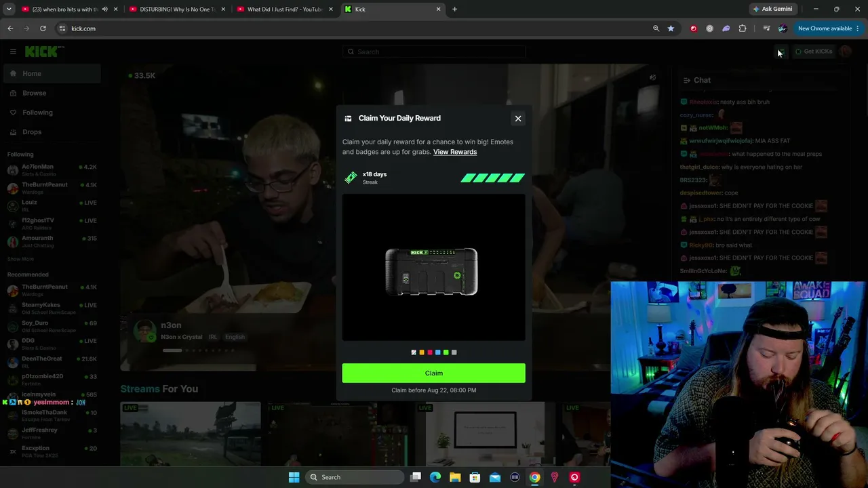
Task: Open the Chrome profile avatar
Action: coord(783,28)
